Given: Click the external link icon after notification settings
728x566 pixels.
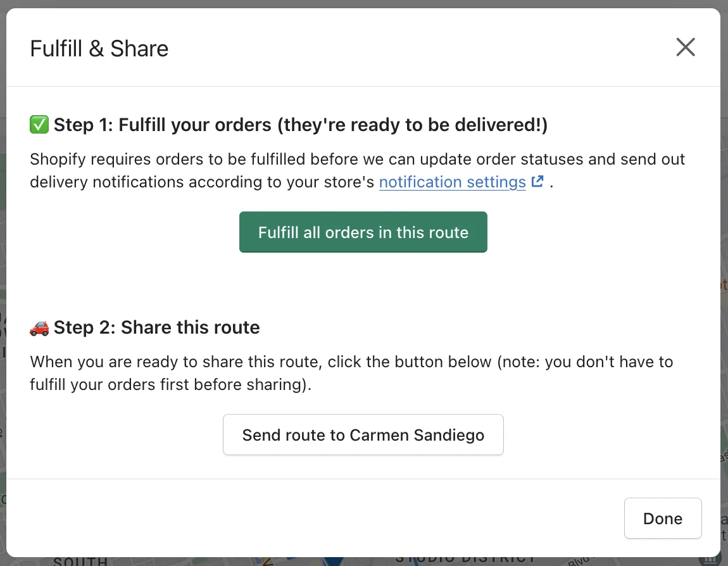Looking at the screenshot, I should tap(537, 181).
